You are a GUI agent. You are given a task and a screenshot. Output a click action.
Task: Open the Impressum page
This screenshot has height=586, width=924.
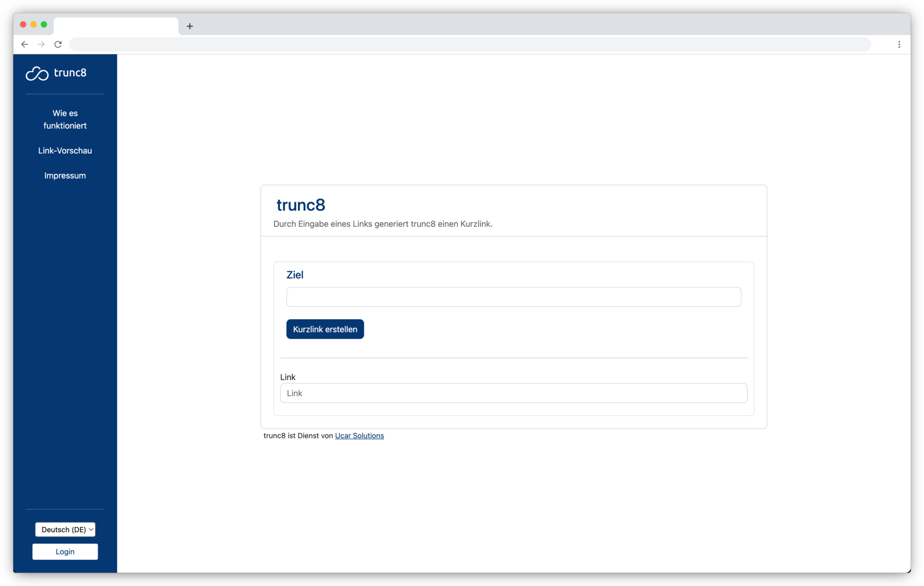[65, 175]
